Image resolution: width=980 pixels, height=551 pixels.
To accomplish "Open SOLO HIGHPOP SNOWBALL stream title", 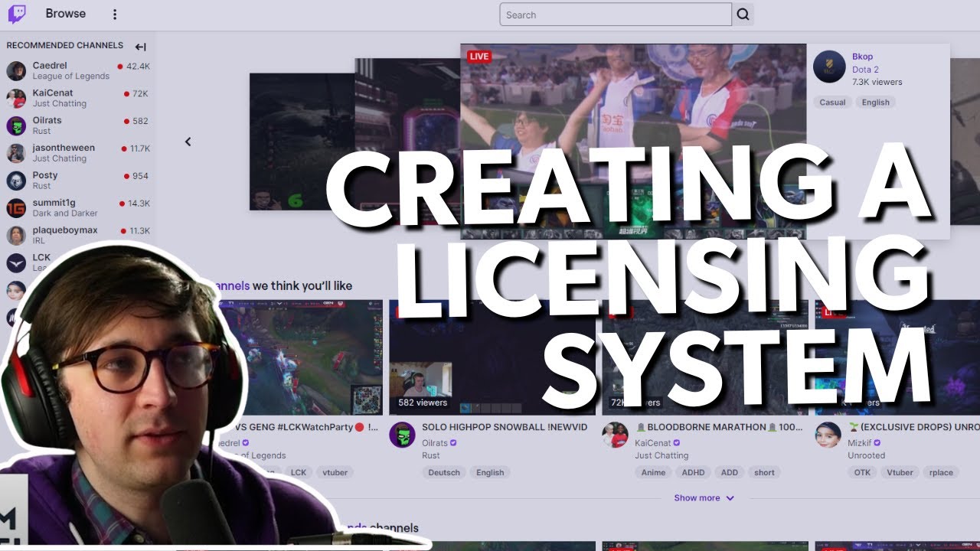I will click(x=505, y=427).
